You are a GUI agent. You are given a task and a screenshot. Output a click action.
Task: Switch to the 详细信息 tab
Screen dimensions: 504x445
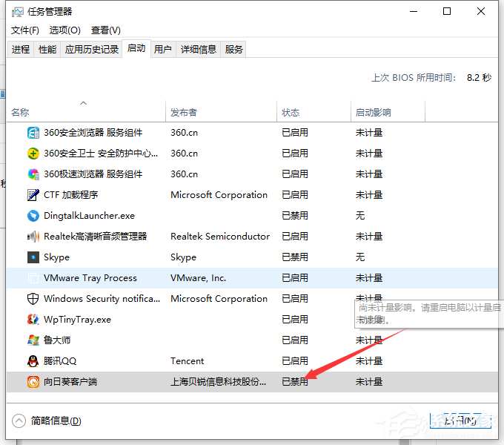199,49
